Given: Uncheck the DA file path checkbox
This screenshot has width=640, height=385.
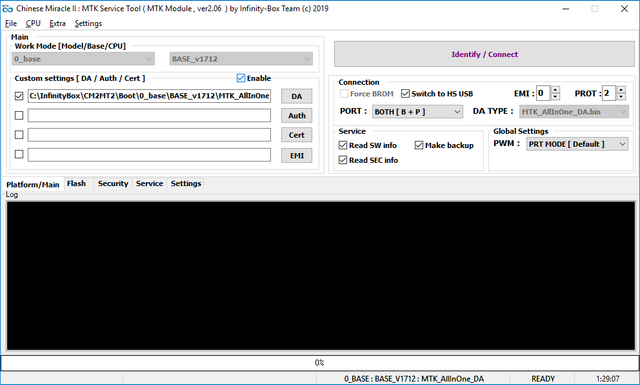Looking at the screenshot, I should 19,96.
